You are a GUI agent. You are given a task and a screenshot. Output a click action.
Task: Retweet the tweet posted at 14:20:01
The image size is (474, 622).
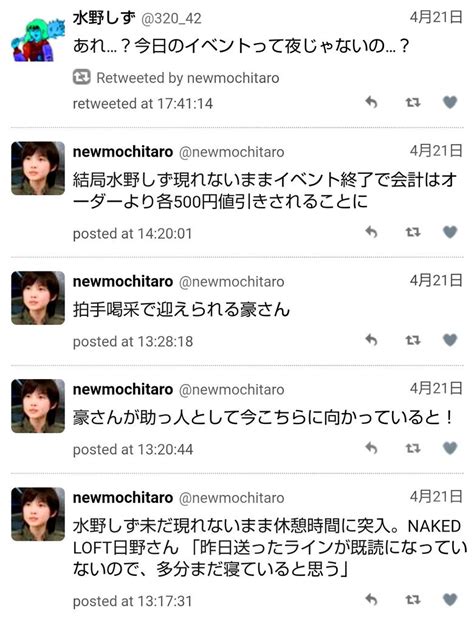pos(413,232)
